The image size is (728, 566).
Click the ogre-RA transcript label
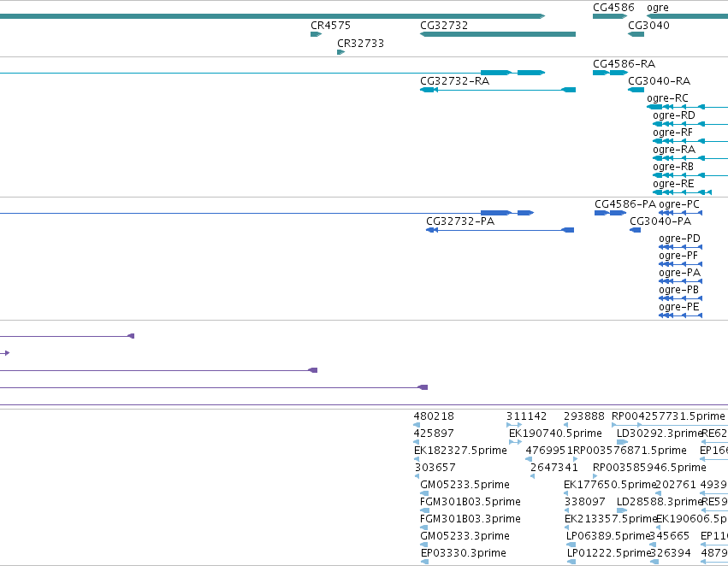pos(674,150)
